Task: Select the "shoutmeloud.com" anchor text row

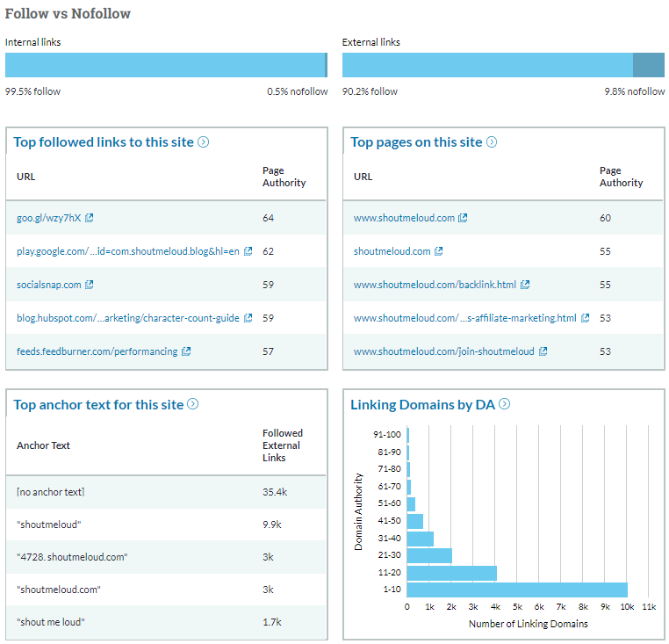Action: (x=167, y=590)
